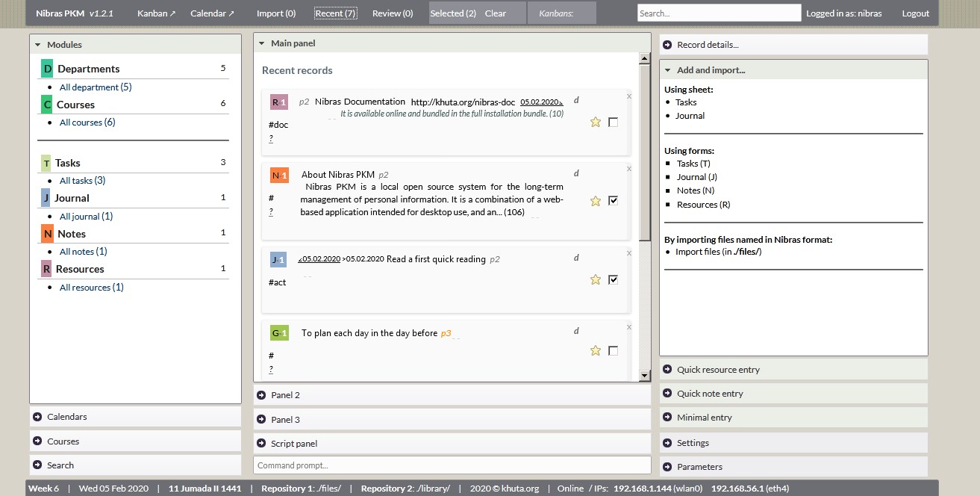Close the Nibras Documentation record card

[628, 96]
